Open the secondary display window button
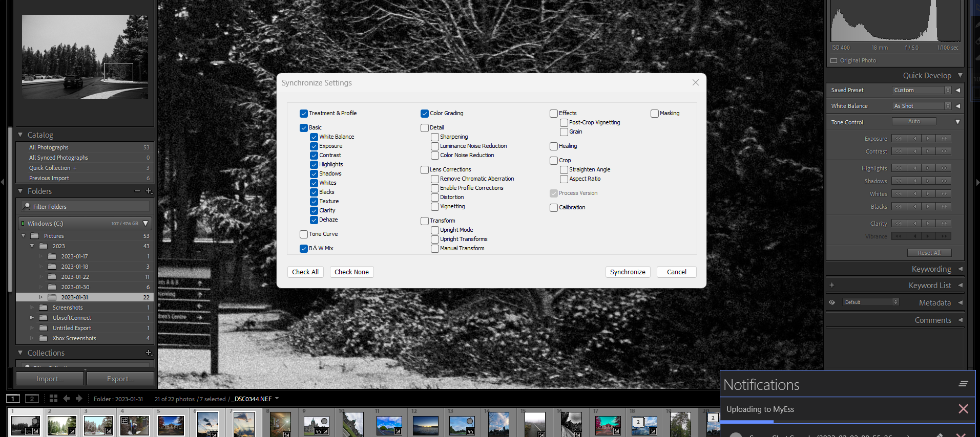The image size is (980, 437). (x=32, y=399)
